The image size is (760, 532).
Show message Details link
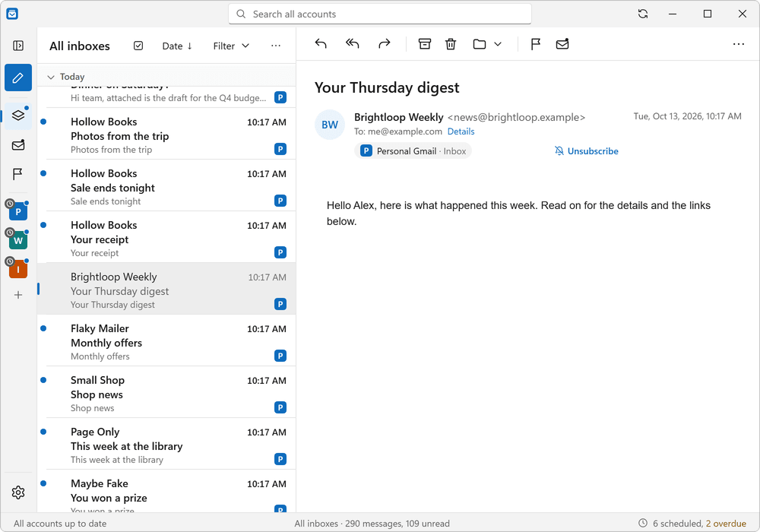[461, 131]
